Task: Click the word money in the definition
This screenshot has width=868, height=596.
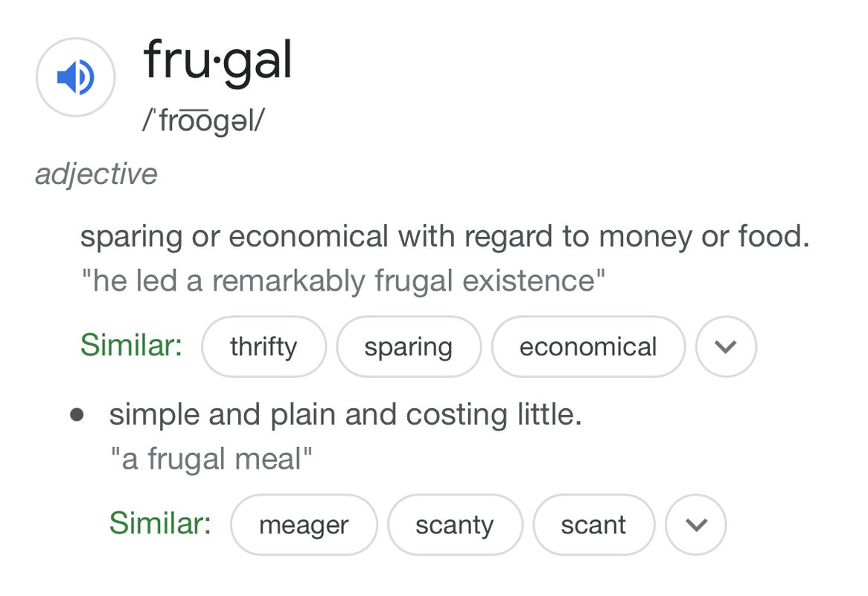Action: point(645,237)
